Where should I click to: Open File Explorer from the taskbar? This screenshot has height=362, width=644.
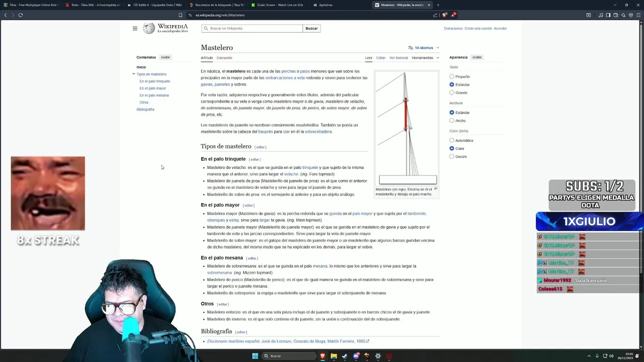point(334,356)
